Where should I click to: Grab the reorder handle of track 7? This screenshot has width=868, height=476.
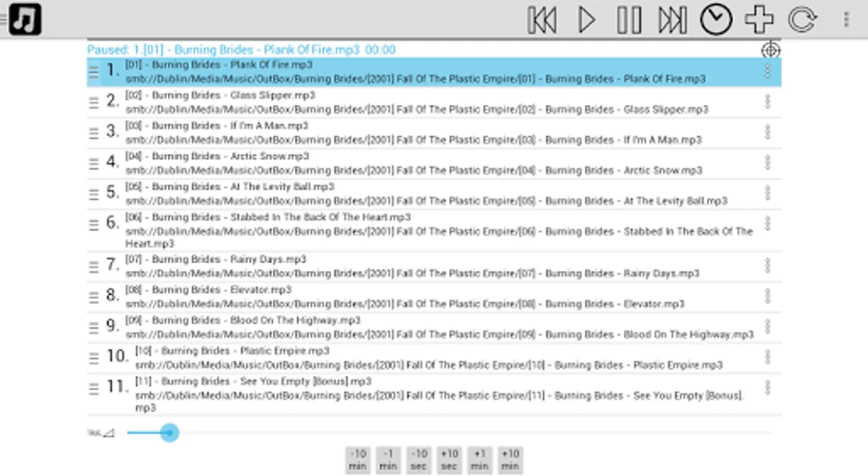pos(94,267)
